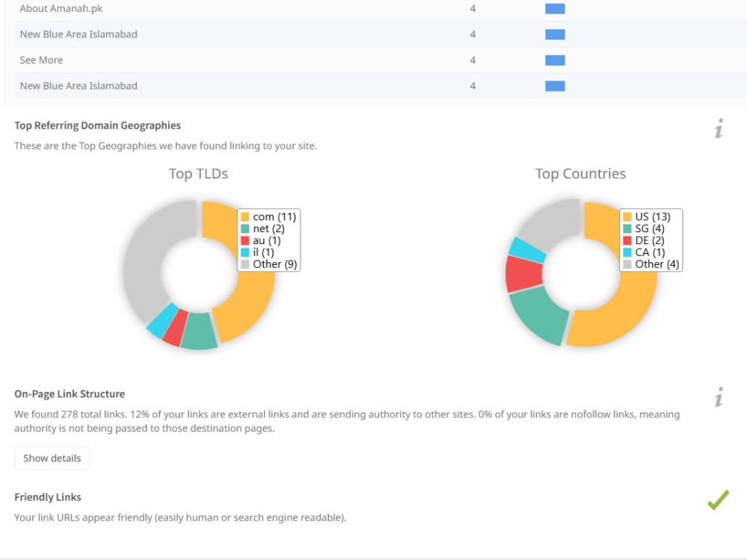
Task: Click the 'Your link URLs appear friendly' text
Action: click(x=180, y=517)
